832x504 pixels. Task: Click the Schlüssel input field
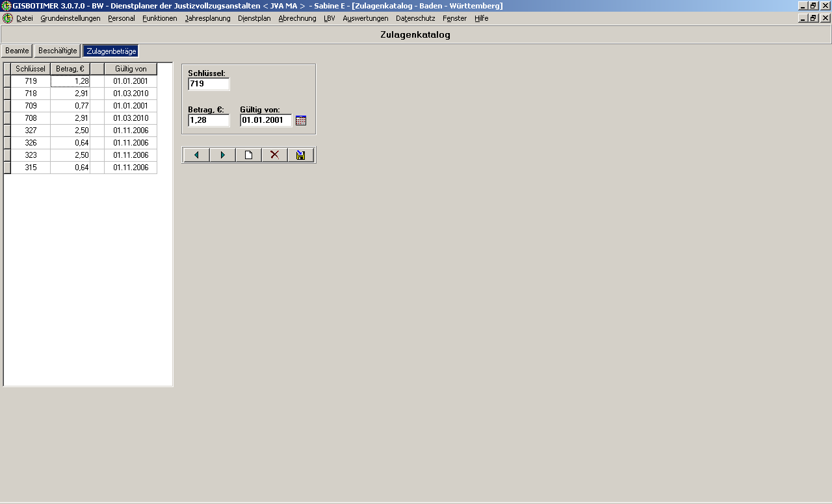pyautogui.click(x=209, y=84)
